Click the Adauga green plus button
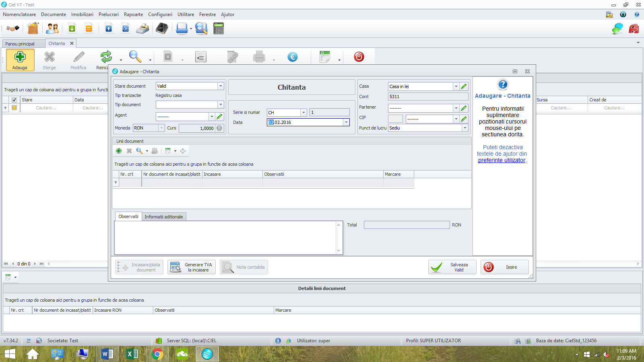Viewport: 644px width, 362px height. pos(20,60)
